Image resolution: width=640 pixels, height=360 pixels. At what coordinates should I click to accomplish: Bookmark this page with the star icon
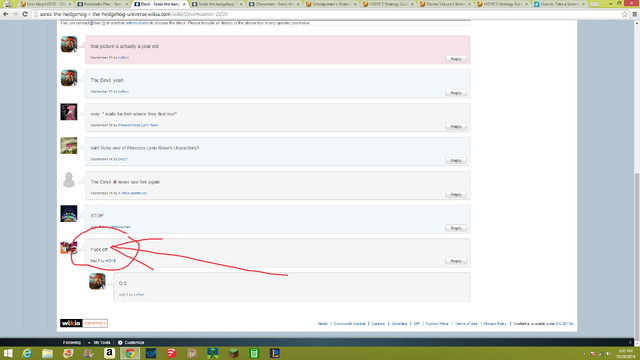[625, 14]
